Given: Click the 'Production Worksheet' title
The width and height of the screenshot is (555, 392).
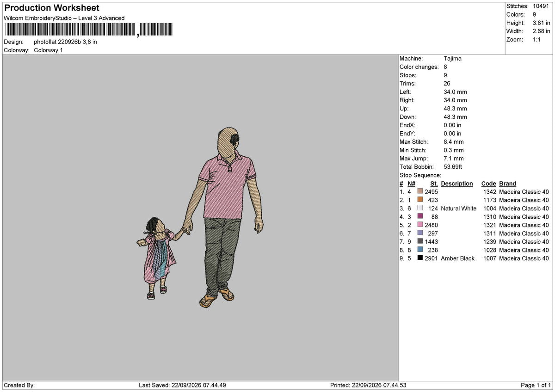Looking at the screenshot, I should (x=52, y=8).
